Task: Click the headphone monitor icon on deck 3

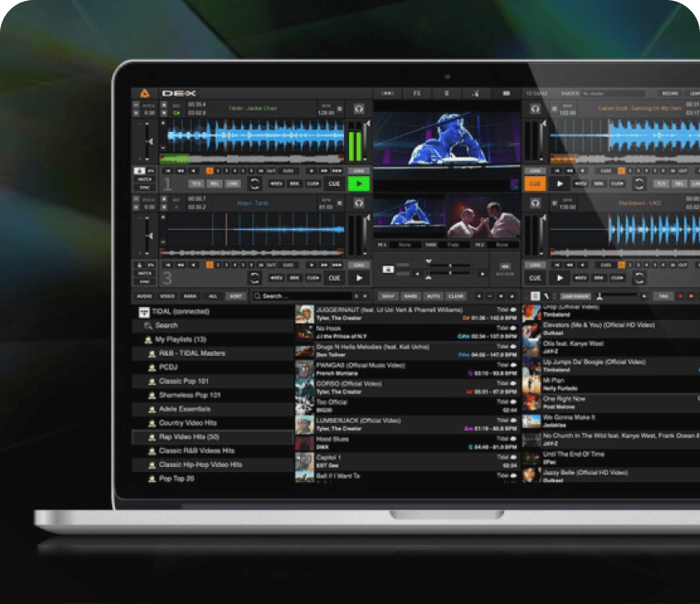Action: click(359, 204)
